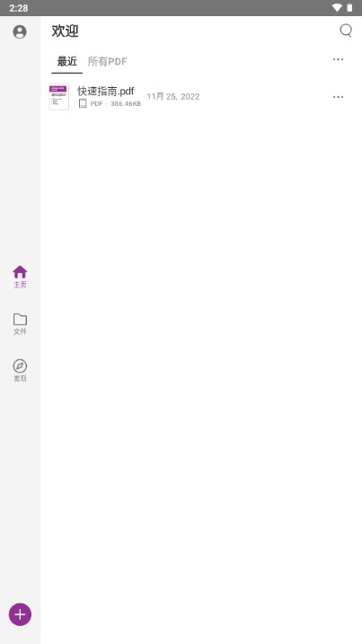Click the 欢迎 page heading
Viewport: 362px width, 644px height.
[x=65, y=31]
